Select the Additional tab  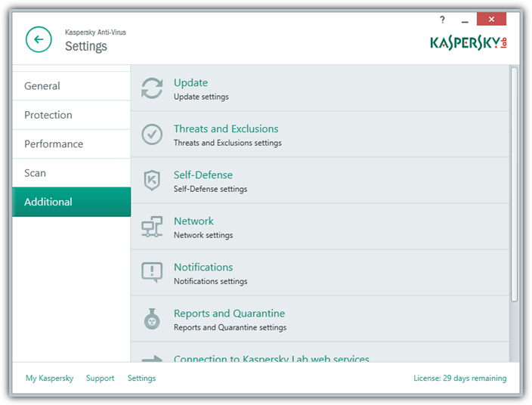(48, 202)
